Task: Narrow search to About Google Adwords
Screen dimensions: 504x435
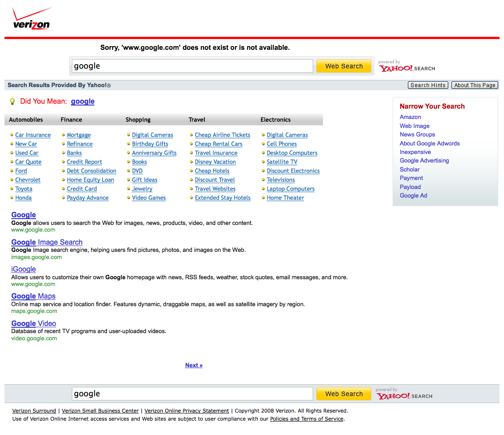Action: [x=429, y=144]
